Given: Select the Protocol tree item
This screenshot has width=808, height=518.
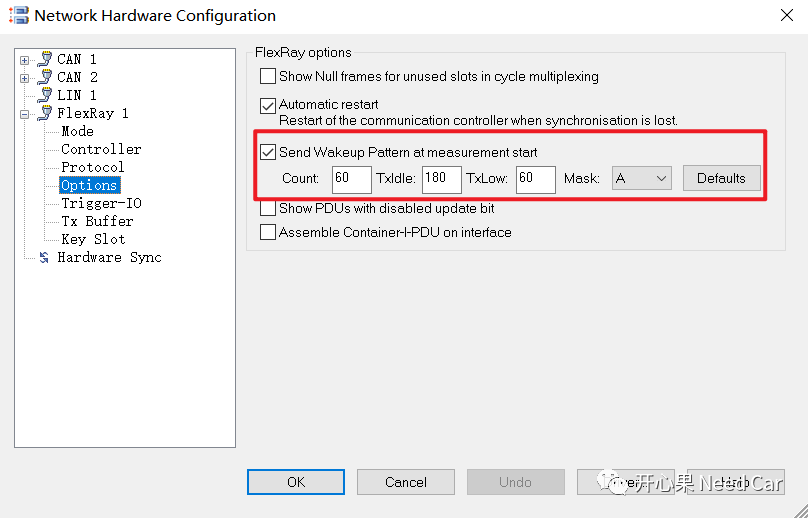Looking at the screenshot, I should click(93, 167).
